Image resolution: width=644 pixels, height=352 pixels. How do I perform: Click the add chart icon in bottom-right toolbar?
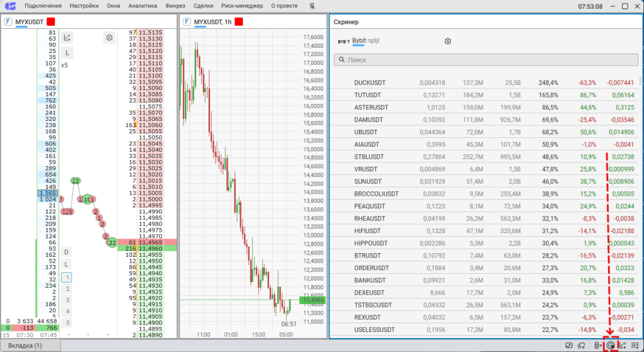[623, 345]
